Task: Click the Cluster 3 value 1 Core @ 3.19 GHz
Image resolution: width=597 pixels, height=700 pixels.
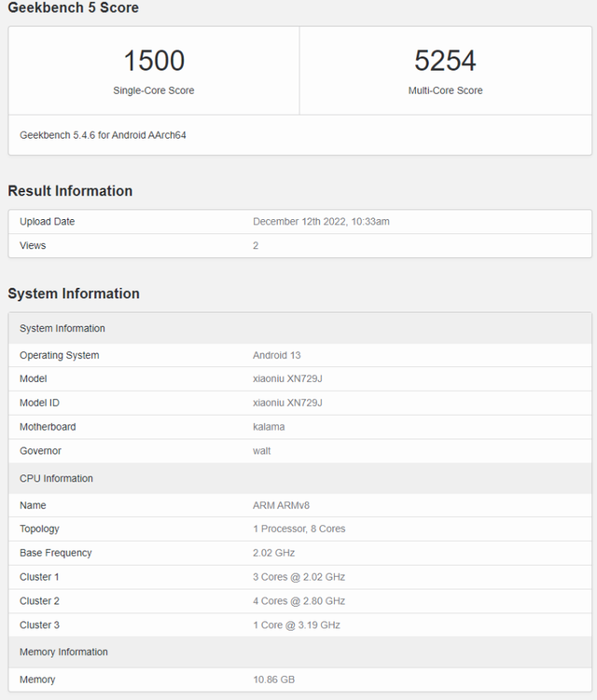Action: [296, 625]
